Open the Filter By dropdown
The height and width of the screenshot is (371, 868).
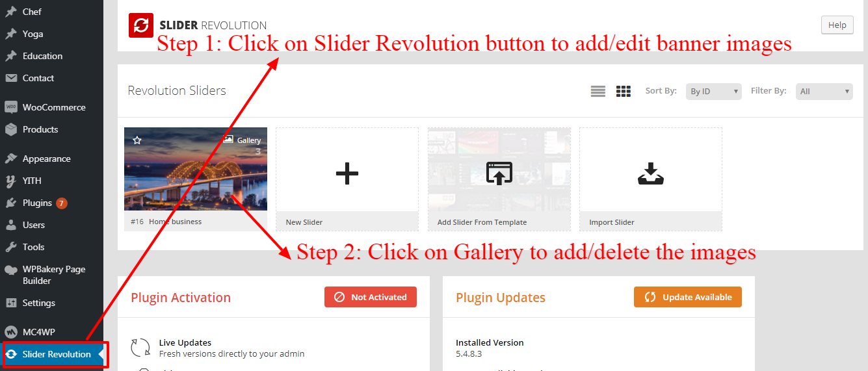[x=824, y=92]
